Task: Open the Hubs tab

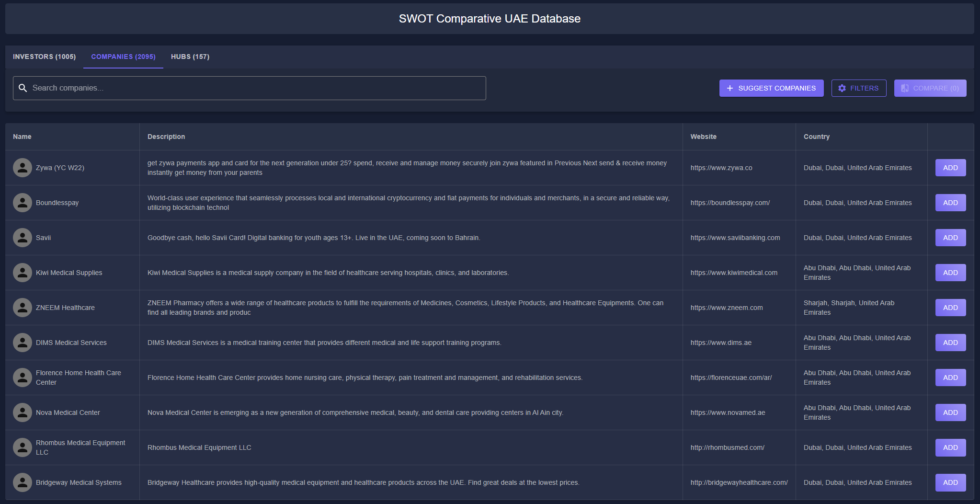Action: 190,57
